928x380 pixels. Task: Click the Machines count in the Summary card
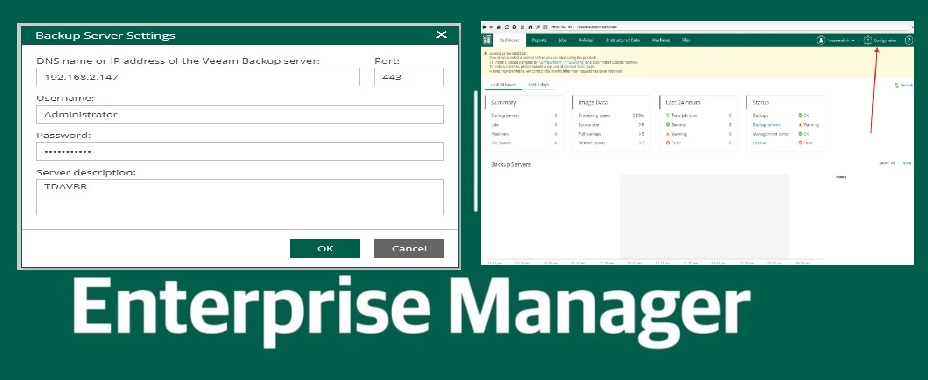556,134
